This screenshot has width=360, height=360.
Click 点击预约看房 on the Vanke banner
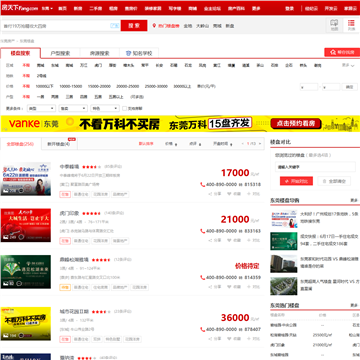(x=296, y=123)
